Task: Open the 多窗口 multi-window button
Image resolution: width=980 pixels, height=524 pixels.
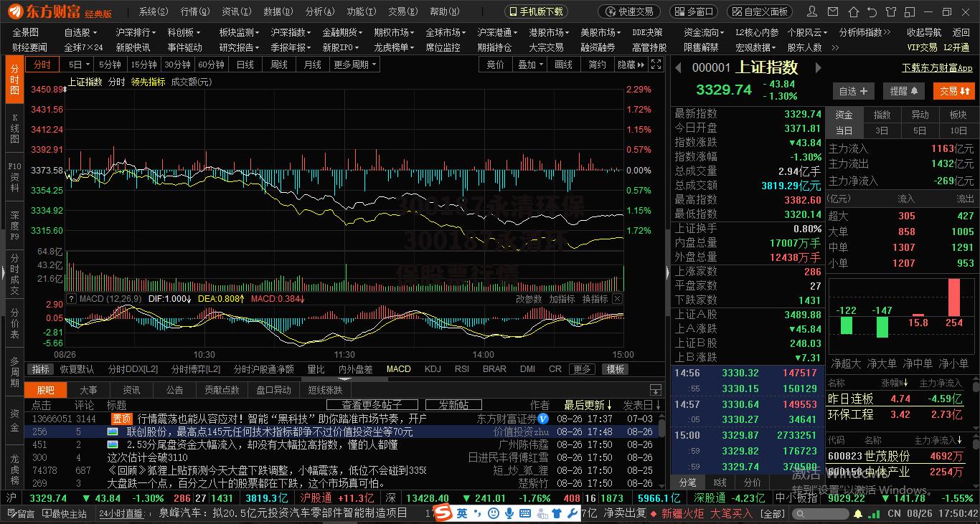Action: click(693, 11)
